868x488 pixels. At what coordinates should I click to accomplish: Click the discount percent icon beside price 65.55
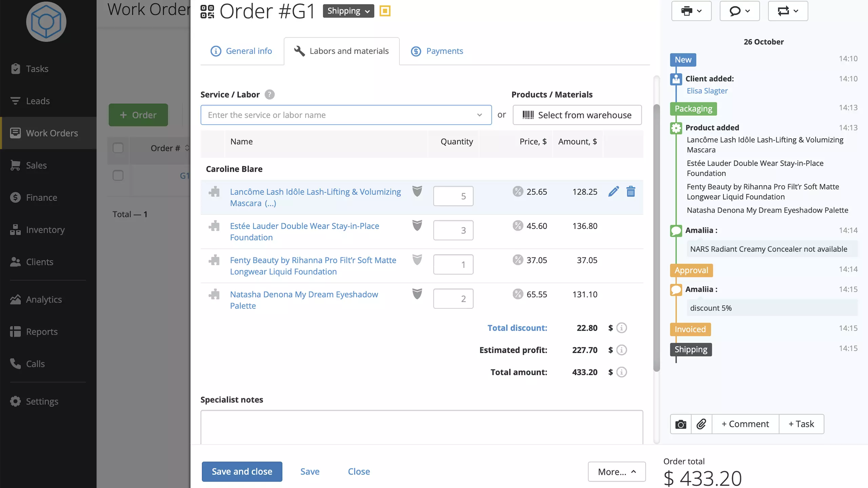[x=518, y=294]
